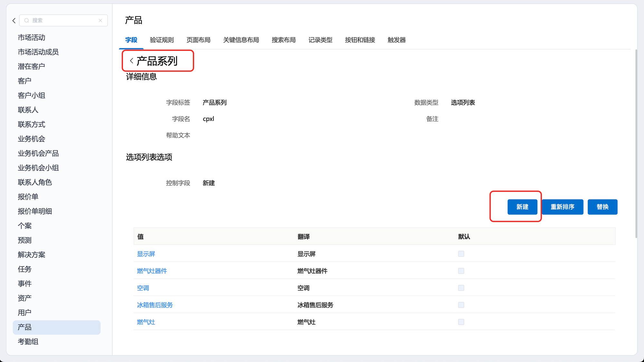Click the blue 新建 button

click(522, 207)
